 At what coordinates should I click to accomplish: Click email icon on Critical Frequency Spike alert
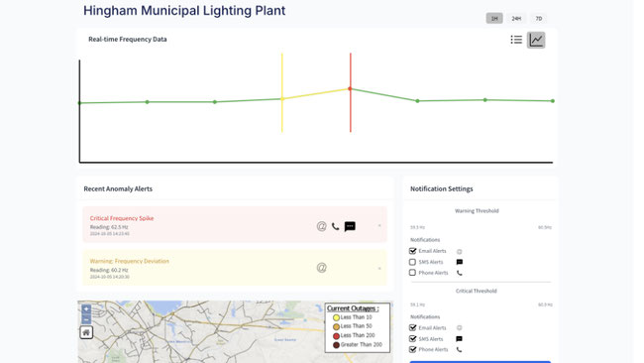[322, 226]
